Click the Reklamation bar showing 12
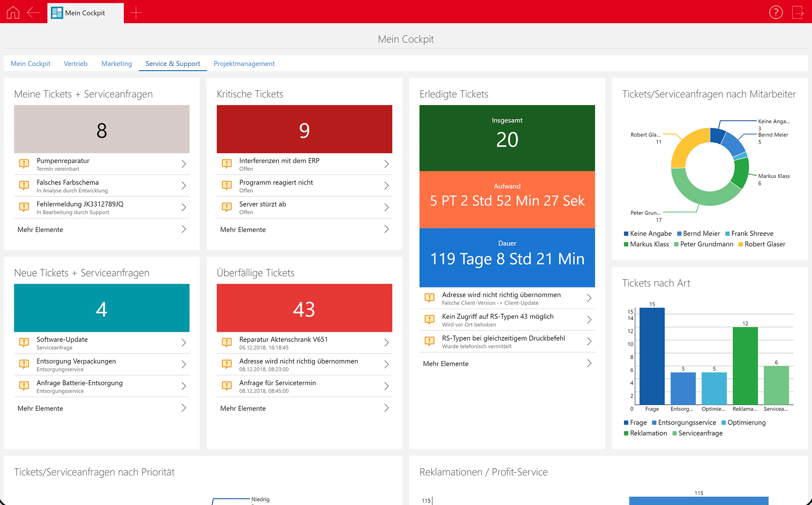Viewport: 812px width, 505px height. coord(745,366)
